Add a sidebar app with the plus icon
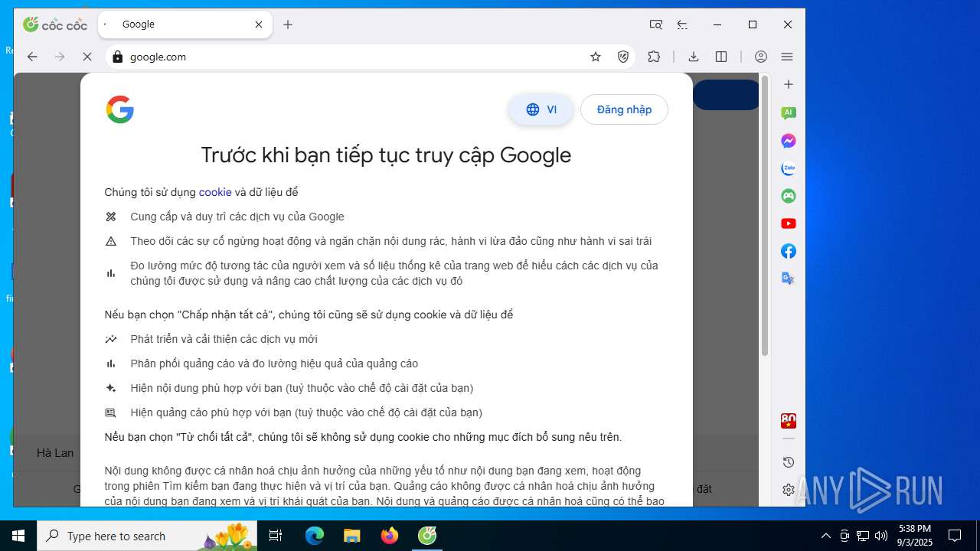This screenshot has width=980, height=551. click(x=789, y=84)
